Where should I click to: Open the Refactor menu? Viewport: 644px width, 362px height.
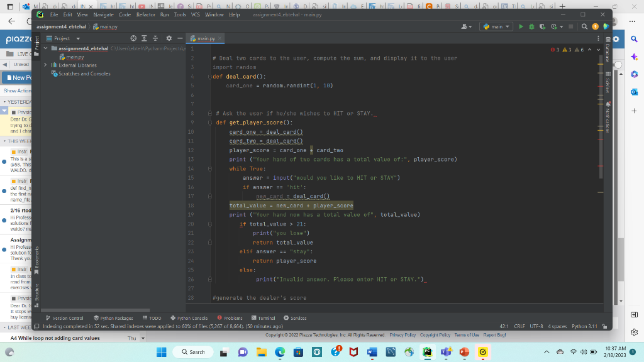tap(146, 14)
